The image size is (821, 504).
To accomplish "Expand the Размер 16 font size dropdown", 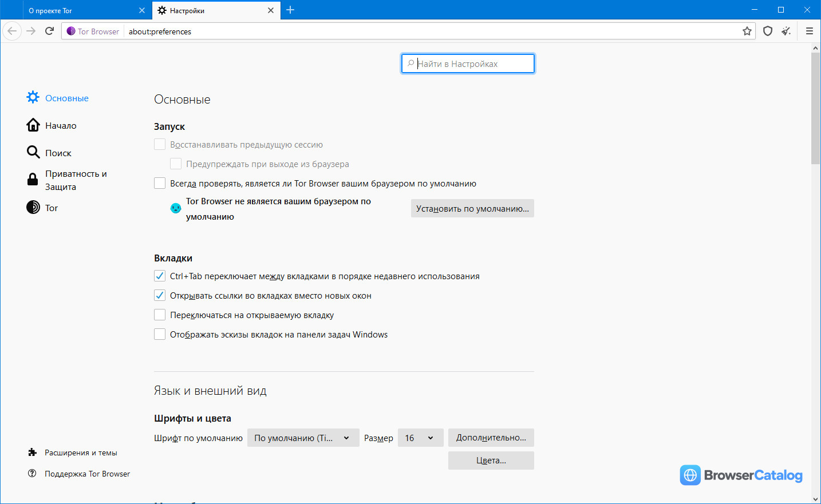I will (420, 438).
